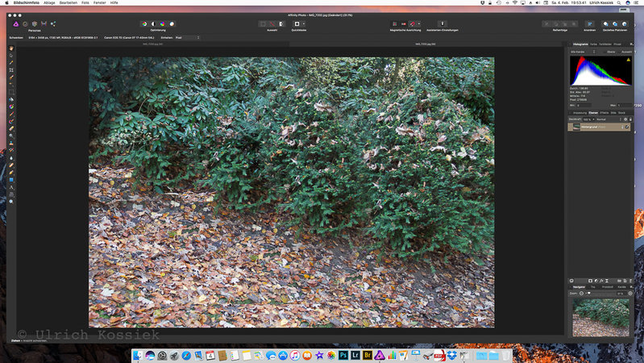Toggle visibility checkbox of Hintergrund layer
This screenshot has width=644, height=363.
click(x=626, y=127)
